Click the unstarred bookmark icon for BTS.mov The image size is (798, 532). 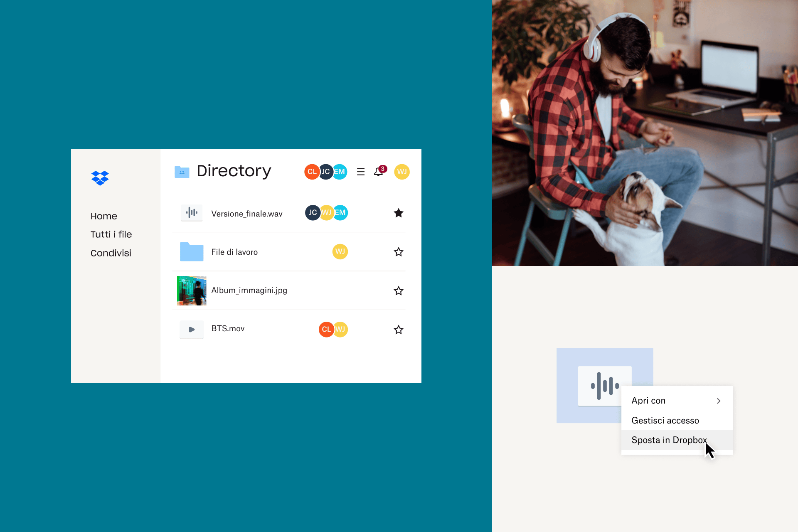point(397,329)
